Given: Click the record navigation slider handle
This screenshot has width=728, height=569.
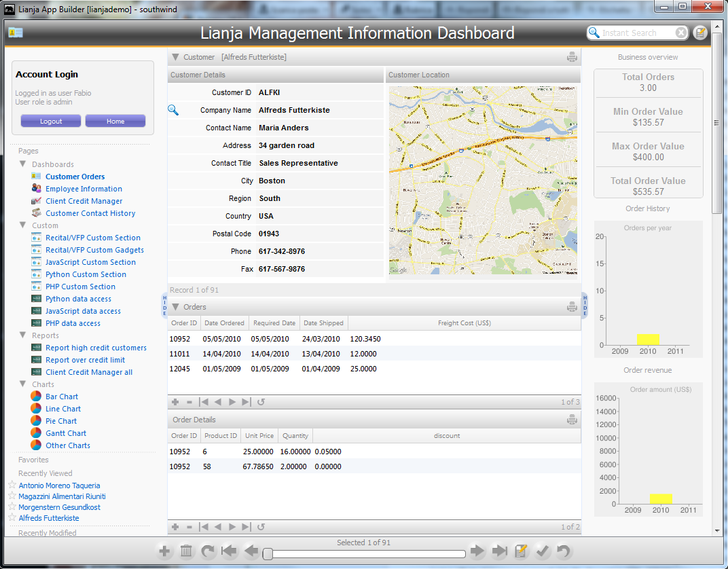Looking at the screenshot, I should [268, 553].
